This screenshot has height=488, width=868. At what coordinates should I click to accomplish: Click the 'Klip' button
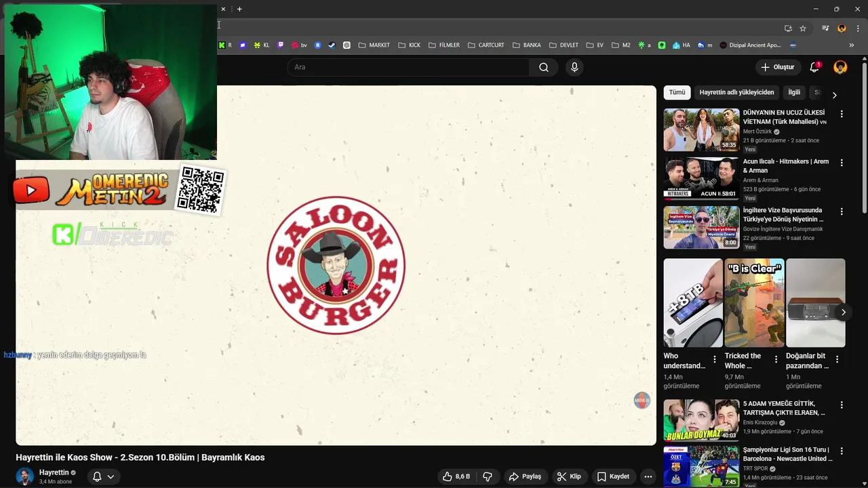(x=569, y=476)
